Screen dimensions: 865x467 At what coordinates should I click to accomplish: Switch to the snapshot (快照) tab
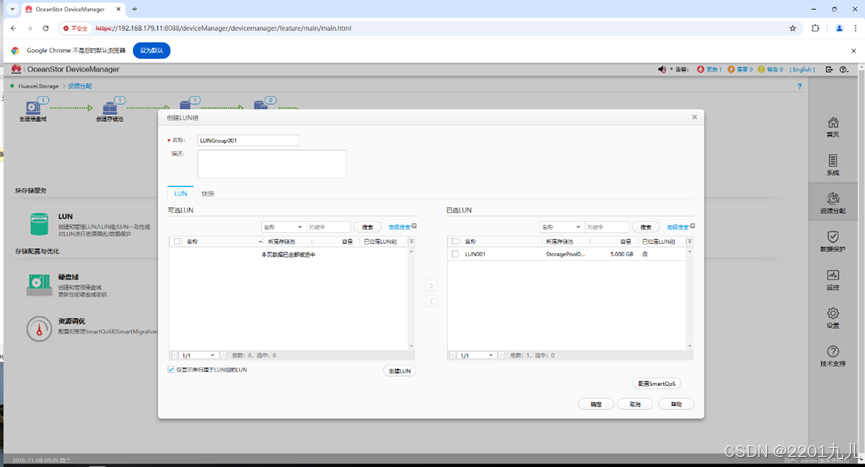(x=207, y=194)
